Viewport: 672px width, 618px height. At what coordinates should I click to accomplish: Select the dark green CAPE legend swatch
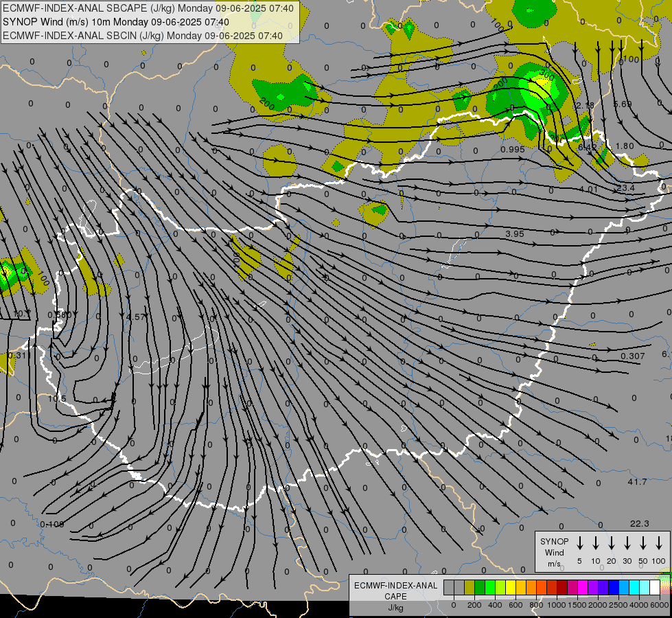coord(480,588)
